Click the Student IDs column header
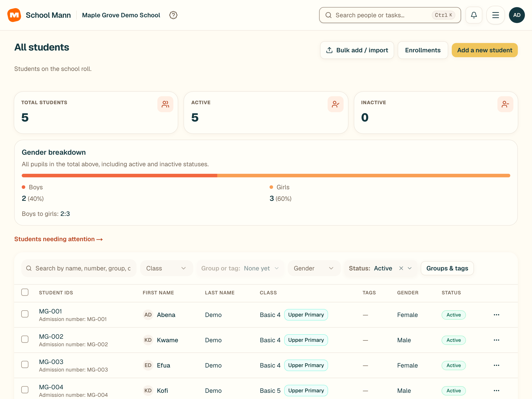The image size is (532, 399). click(x=56, y=293)
